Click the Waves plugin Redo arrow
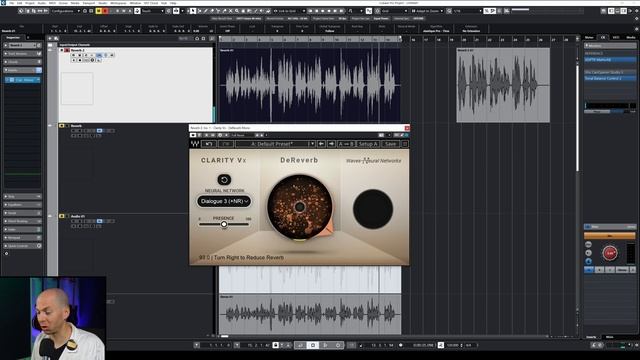The image size is (640, 360). [226, 144]
